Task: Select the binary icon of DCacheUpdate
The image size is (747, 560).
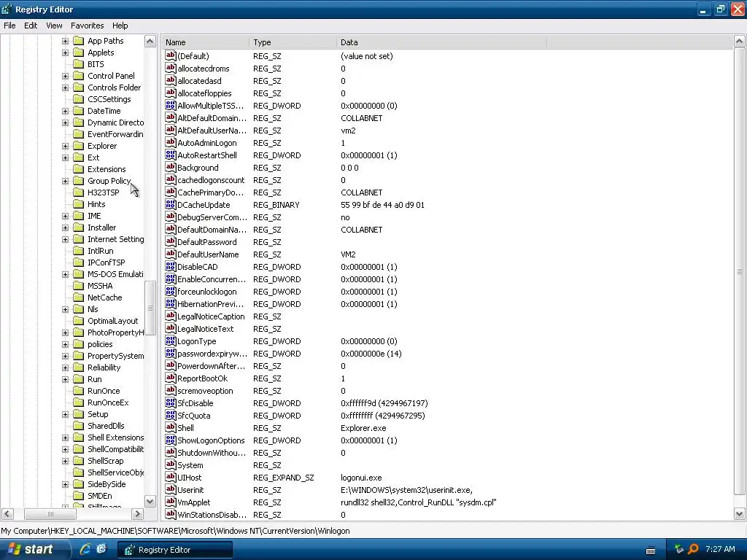Action: (171, 204)
